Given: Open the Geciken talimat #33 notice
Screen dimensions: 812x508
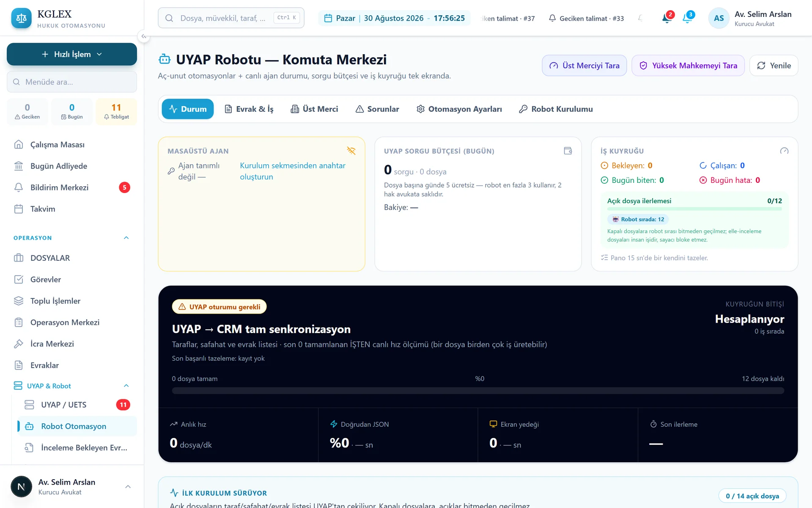Looking at the screenshot, I should [586, 18].
